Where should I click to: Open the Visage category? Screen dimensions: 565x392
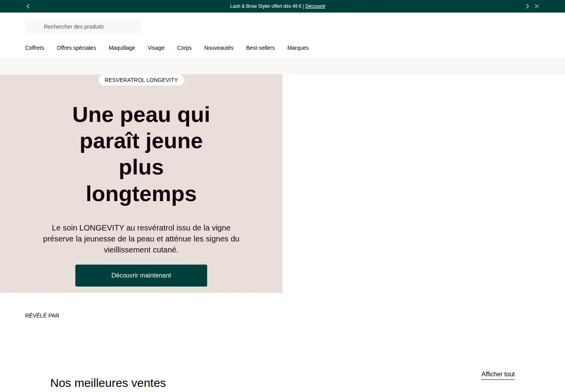click(156, 48)
